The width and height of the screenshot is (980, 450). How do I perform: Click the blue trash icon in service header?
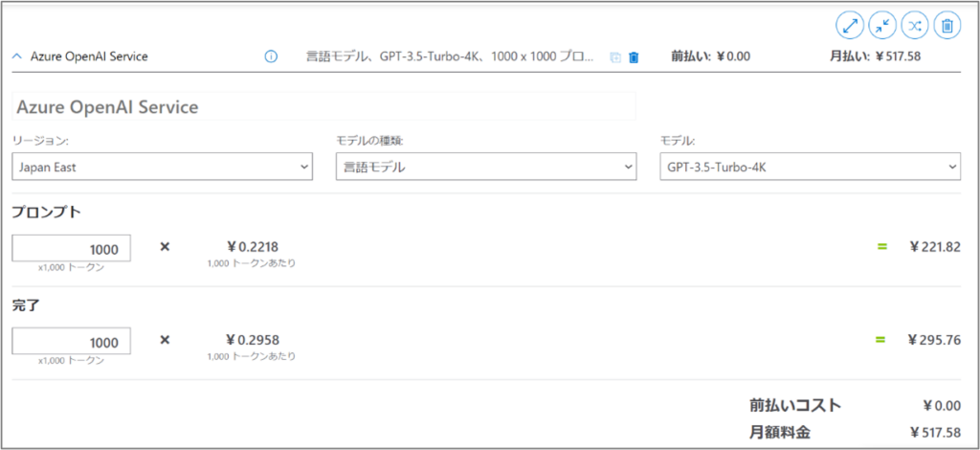pos(633,57)
